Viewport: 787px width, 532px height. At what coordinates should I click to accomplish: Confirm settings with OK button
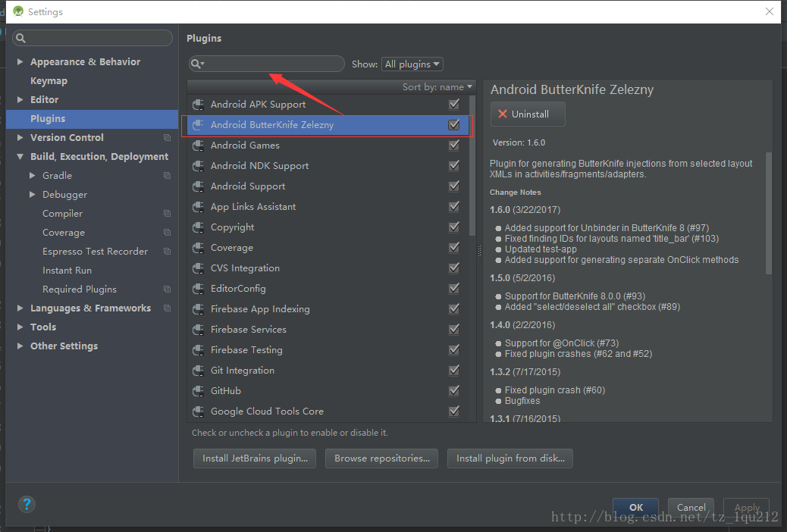point(635,508)
